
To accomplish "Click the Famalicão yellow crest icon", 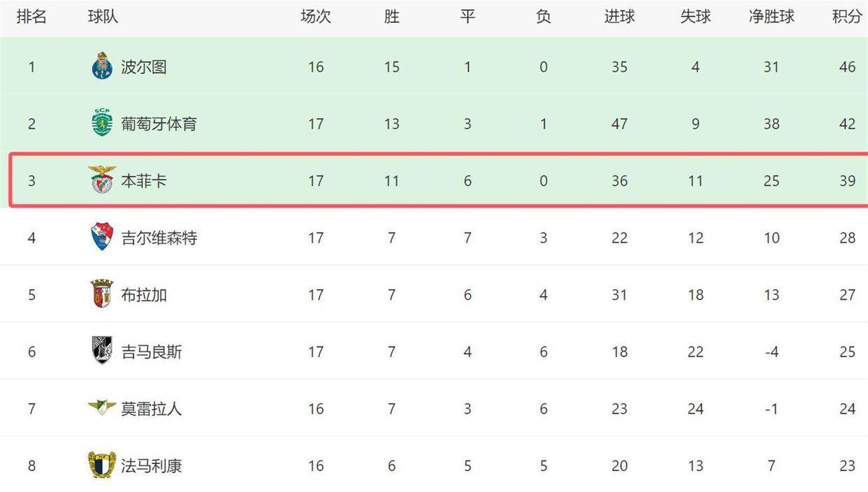I will click(x=102, y=465).
